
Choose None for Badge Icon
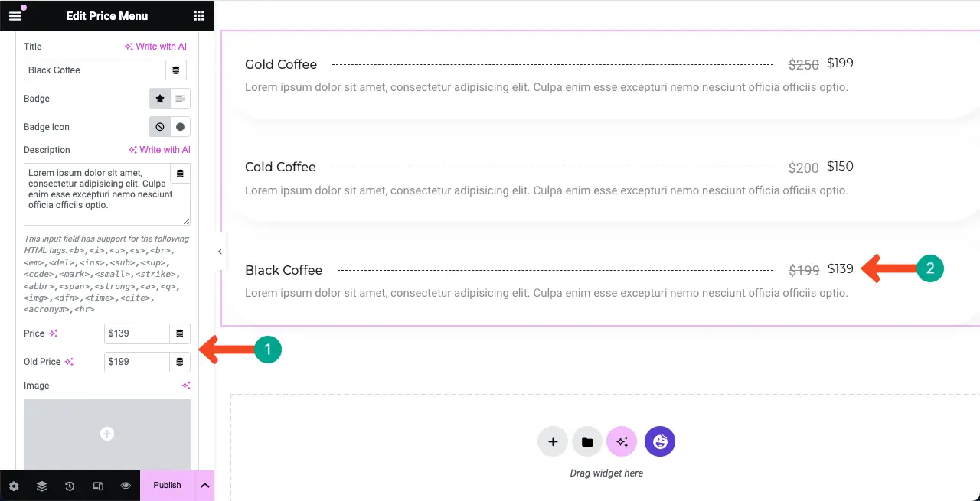(x=159, y=127)
